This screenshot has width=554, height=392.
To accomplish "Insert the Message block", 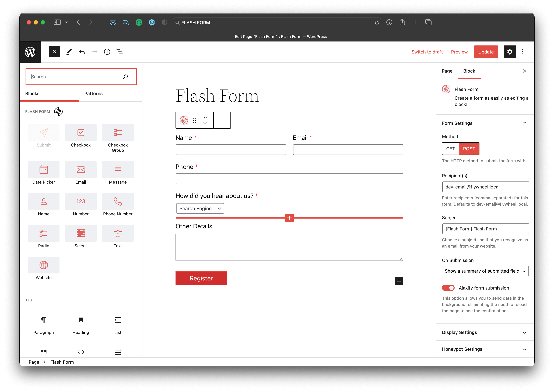I will pos(118,173).
